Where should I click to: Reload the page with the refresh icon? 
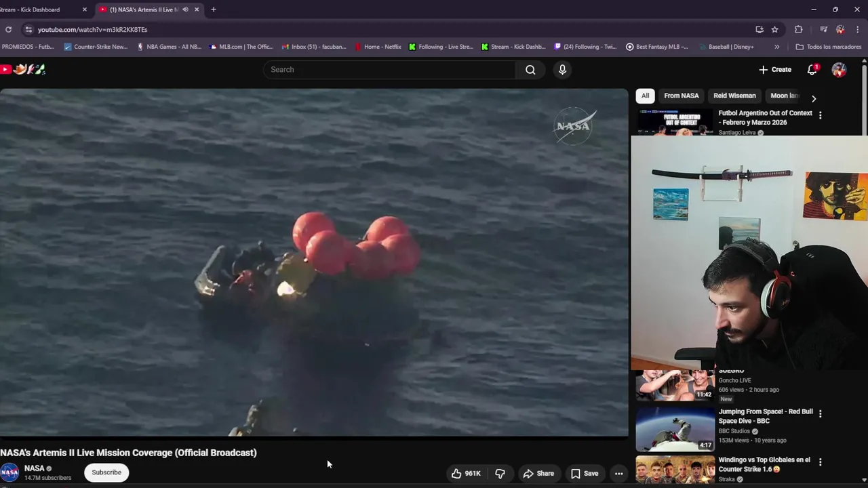pyautogui.click(x=8, y=29)
